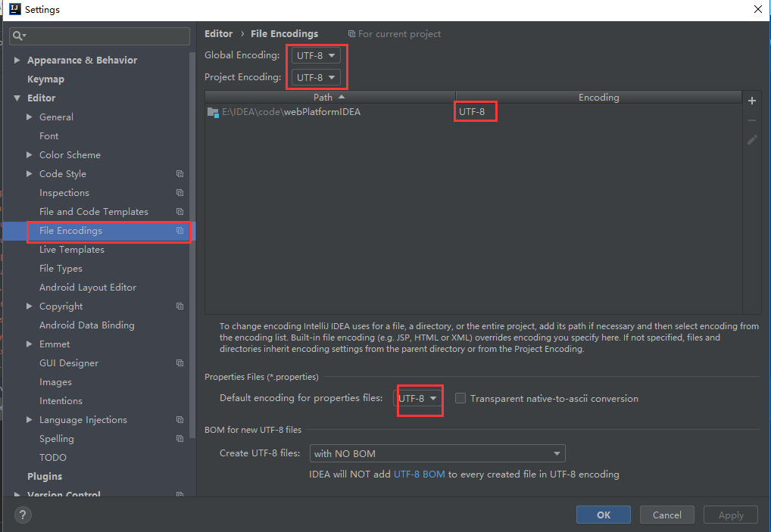Click the For current project icon
This screenshot has width=771, height=532.
click(351, 34)
